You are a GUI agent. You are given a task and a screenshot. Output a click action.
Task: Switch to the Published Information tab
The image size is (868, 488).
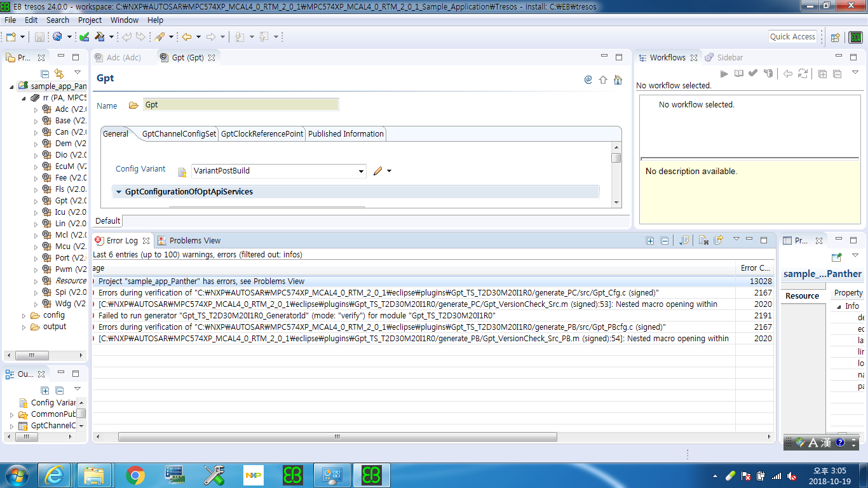346,134
